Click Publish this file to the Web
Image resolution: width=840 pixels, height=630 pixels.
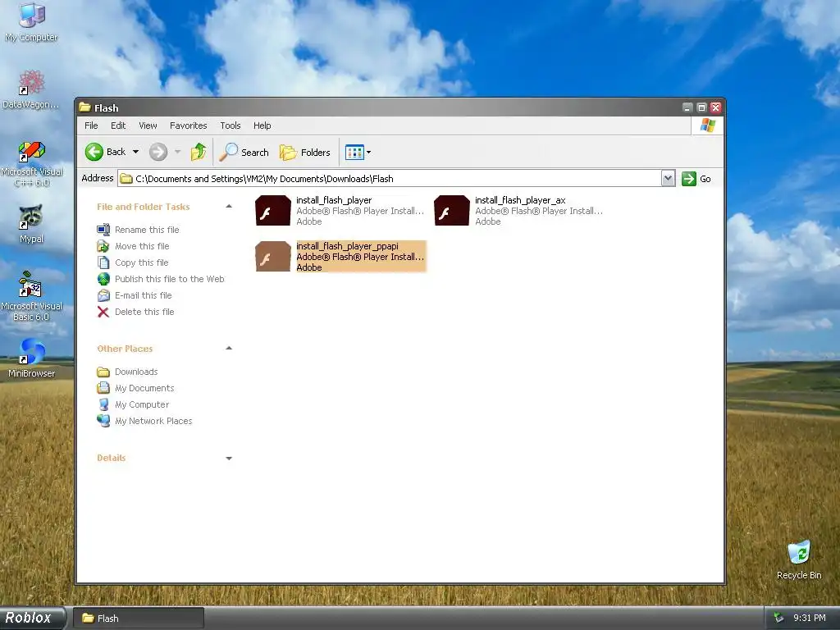[169, 279]
